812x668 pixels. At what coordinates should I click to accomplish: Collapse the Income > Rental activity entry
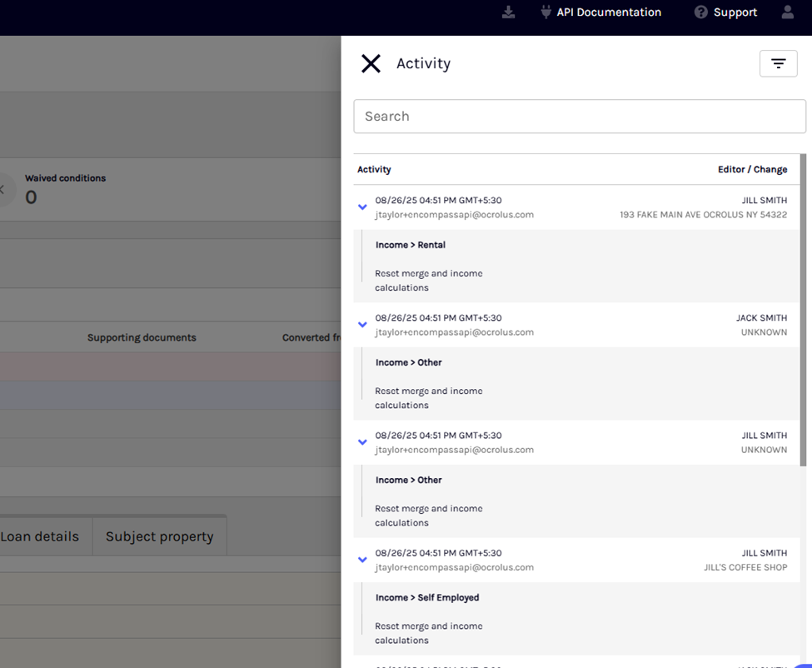click(x=362, y=207)
